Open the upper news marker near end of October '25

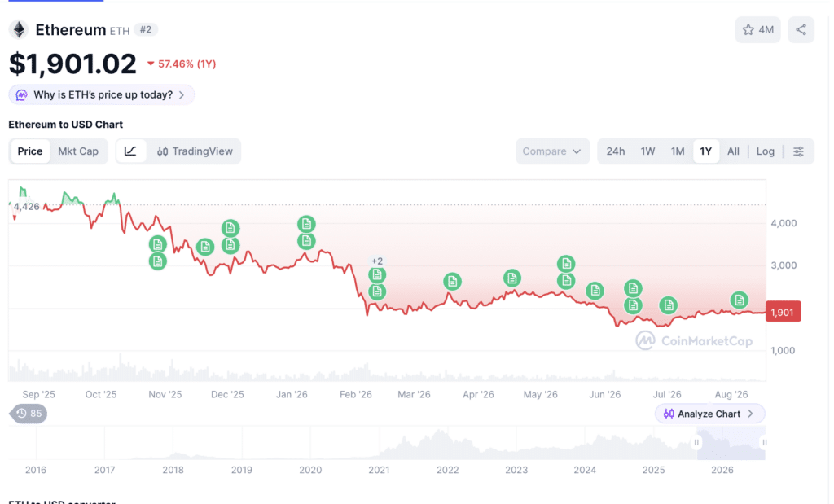coord(157,244)
